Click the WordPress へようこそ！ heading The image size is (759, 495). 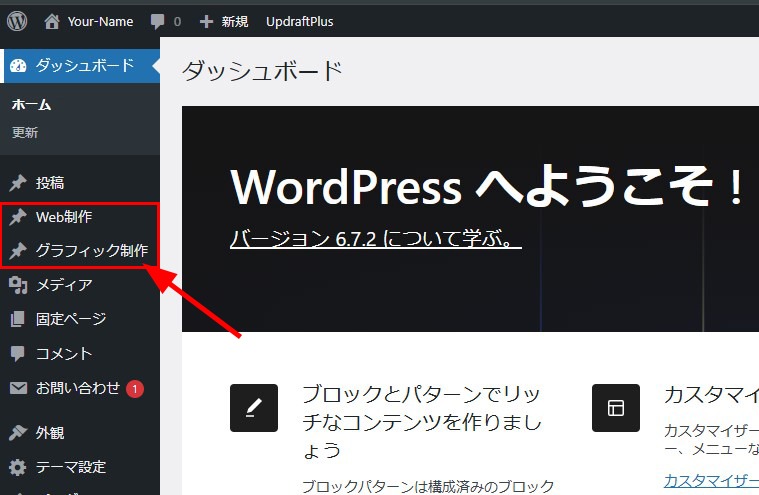[x=487, y=186]
